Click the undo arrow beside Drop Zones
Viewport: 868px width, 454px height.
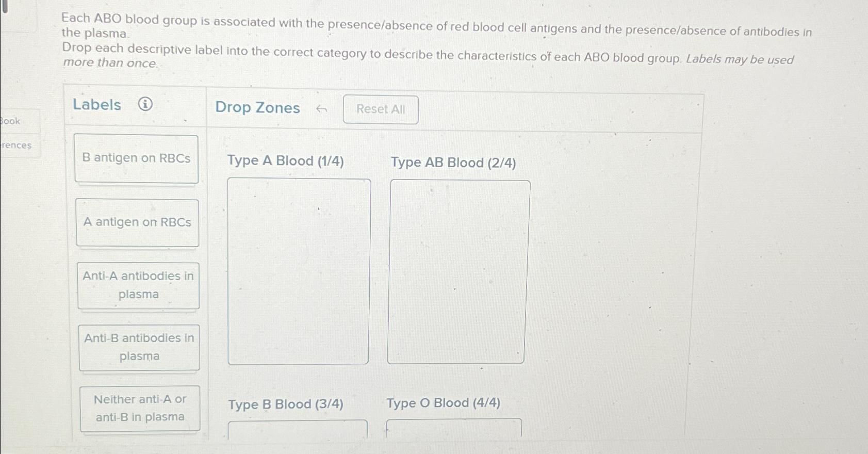click(x=321, y=109)
